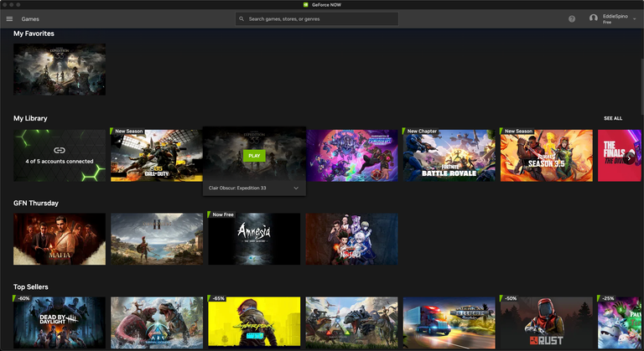Select the Dead by Daylight tile

60,323
